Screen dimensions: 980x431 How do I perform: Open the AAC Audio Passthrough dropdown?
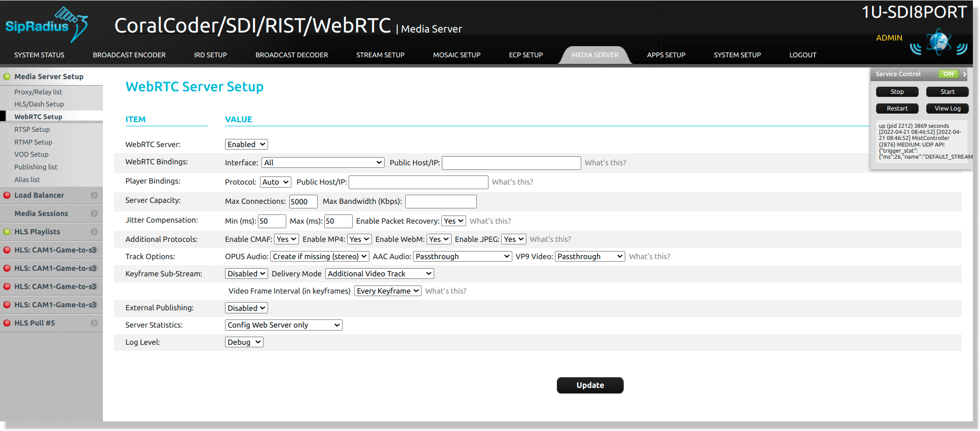click(x=463, y=257)
